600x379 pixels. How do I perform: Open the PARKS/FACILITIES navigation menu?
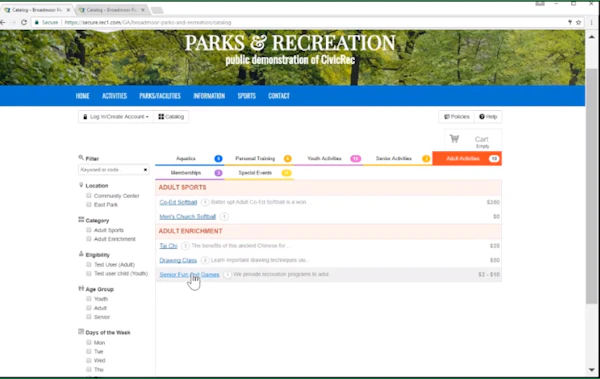[160, 96]
